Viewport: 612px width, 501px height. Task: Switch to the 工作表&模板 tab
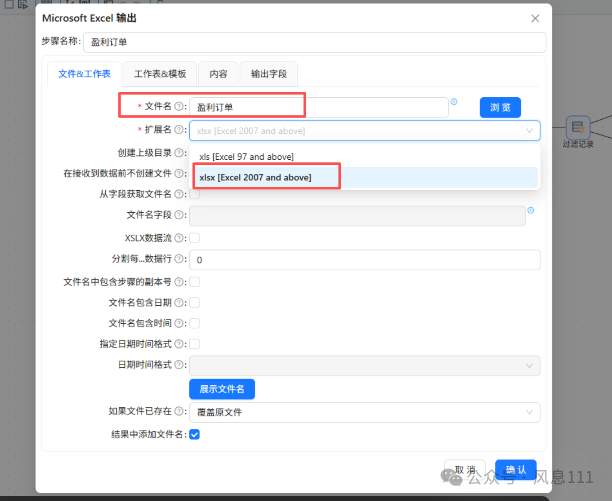coord(160,74)
